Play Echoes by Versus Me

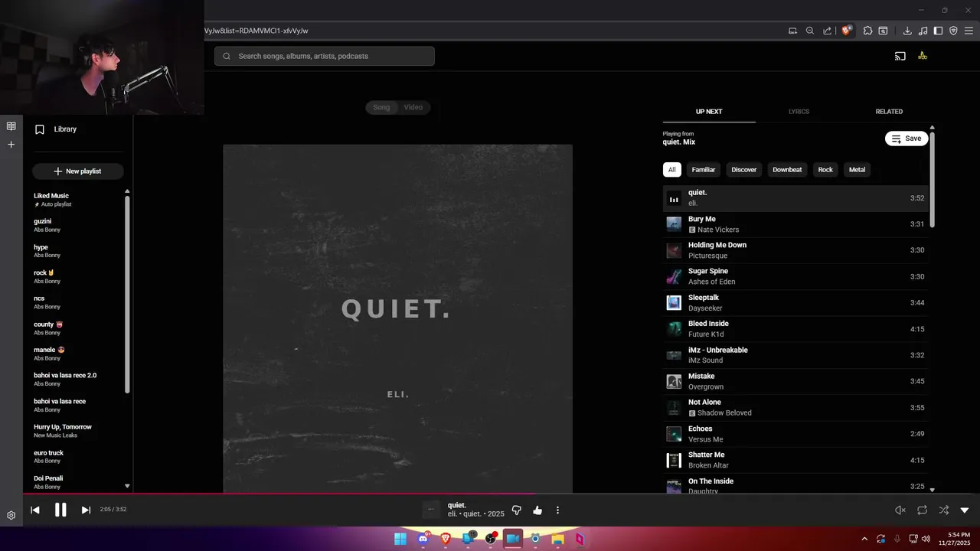[795, 434]
